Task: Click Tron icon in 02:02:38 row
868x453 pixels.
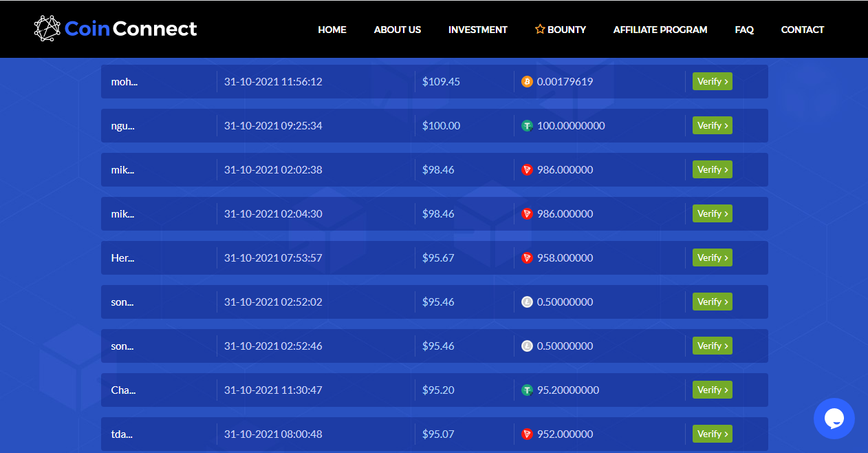Action: point(528,170)
